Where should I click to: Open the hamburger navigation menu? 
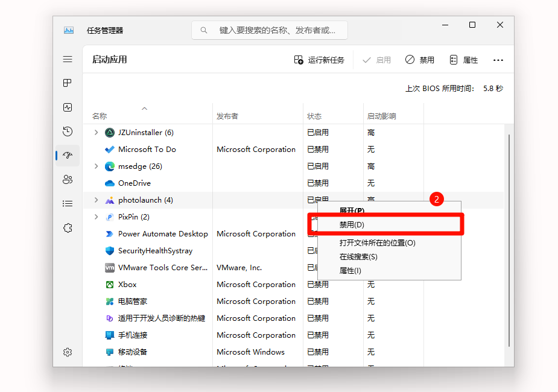coord(68,59)
